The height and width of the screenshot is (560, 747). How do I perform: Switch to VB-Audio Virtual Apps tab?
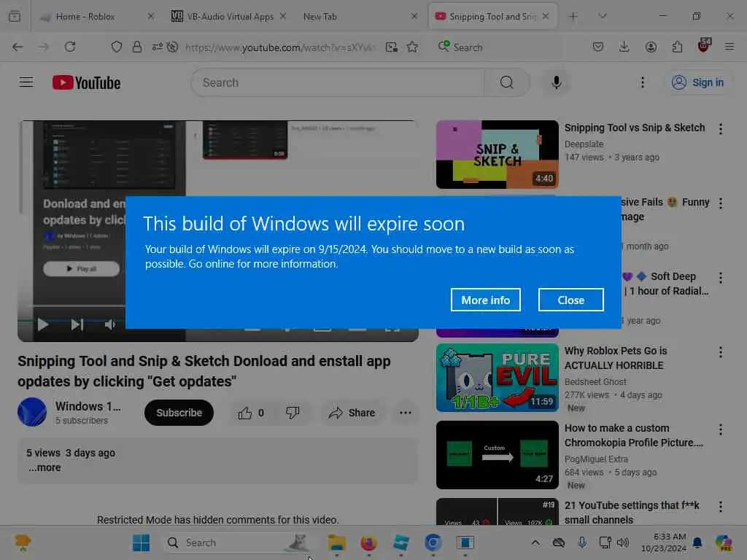pyautogui.click(x=228, y=17)
